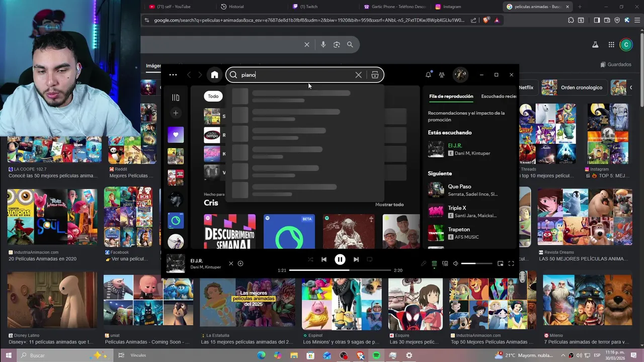Mute Spotify volume speaker icon
Image resolution: width=644 pixels, height=362 pixels.
(x=456, y=263)
